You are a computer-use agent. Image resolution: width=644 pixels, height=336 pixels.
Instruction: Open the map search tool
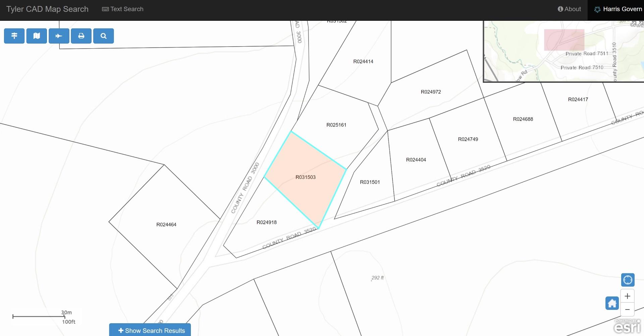pos(103,36)
